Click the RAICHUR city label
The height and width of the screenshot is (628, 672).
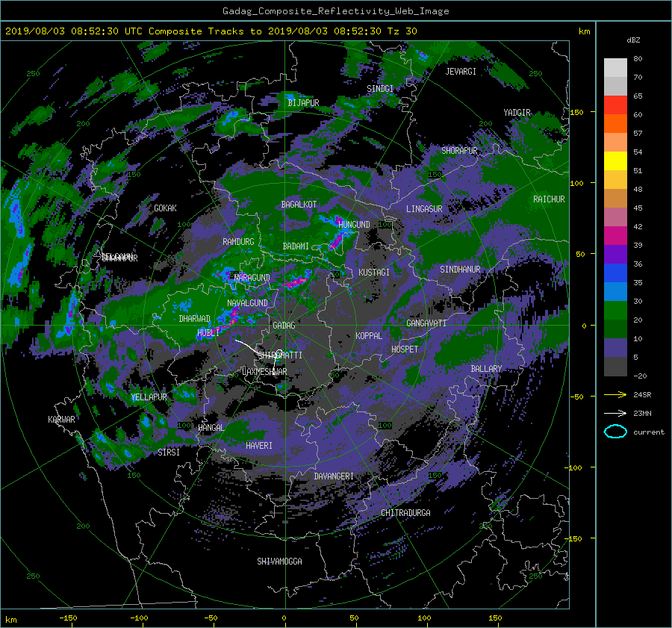click(x=549, y=199)
